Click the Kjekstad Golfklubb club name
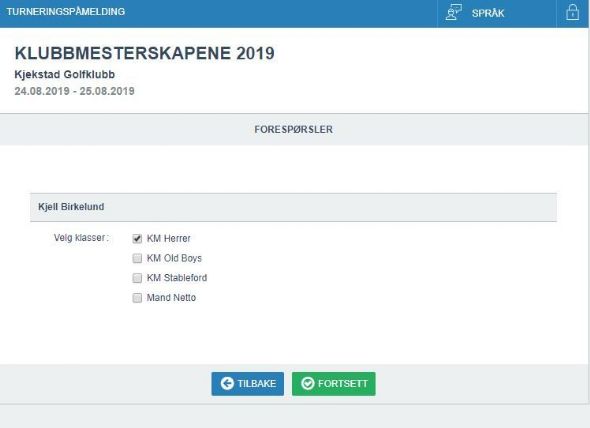Image resolution: width=590 pixels, height=428 pixels. pos(65,75)
